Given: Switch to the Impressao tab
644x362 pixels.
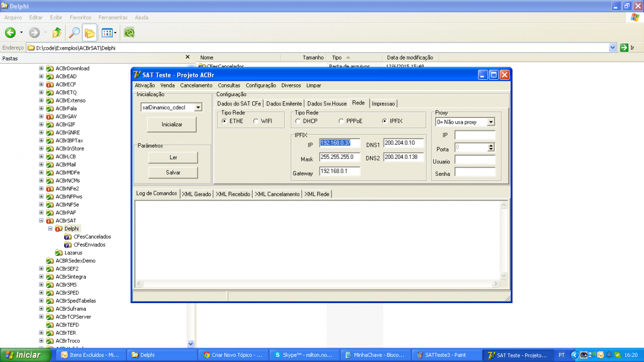Looking at the screenshot, I should click(383, 103).
